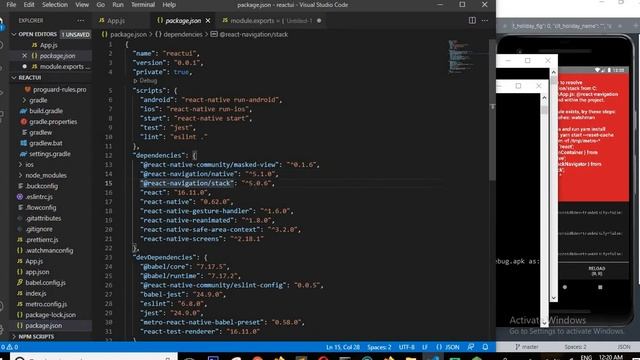The image size is (640, 360).
Task: Open .flowconfig file
Action: (40, 207)
